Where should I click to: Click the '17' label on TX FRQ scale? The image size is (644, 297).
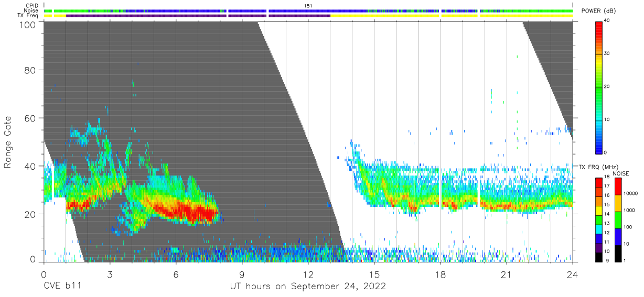point(607,186)
